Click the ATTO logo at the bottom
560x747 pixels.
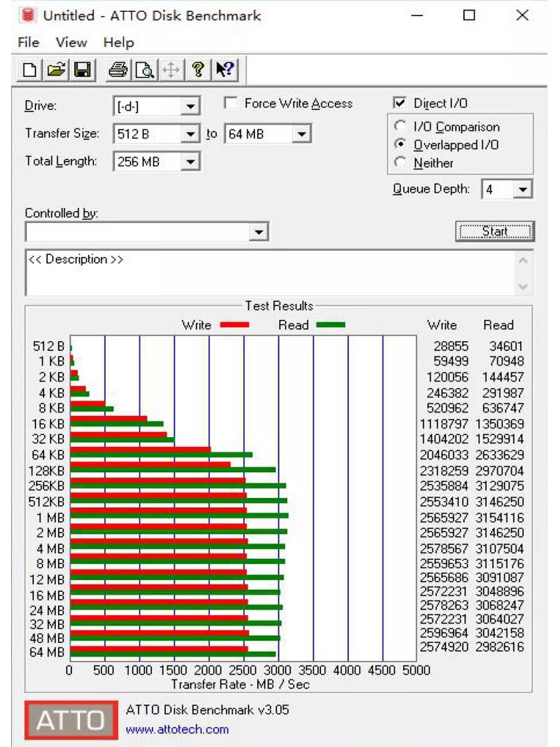click(71, 720)
